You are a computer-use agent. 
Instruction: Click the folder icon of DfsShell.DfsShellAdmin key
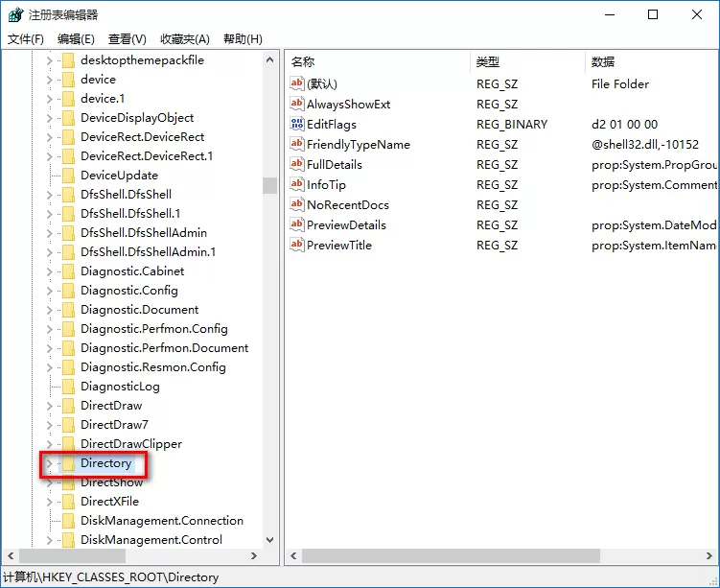coord(68,233)
